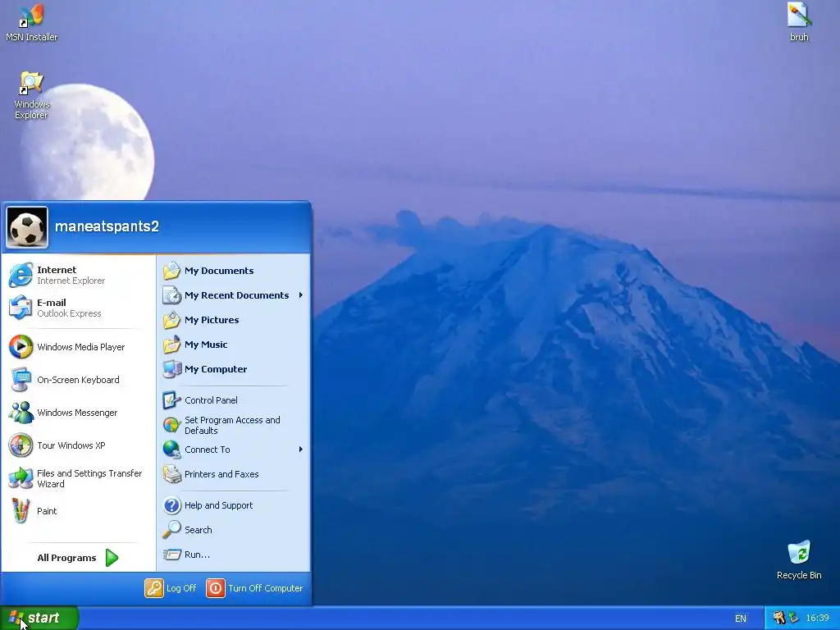
Task: Click the My Music label
Action: 206,345
